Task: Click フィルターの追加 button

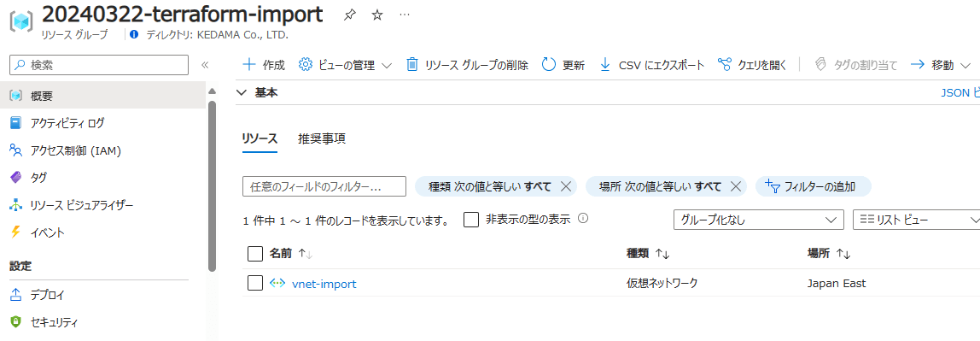Action: point(814,186)
